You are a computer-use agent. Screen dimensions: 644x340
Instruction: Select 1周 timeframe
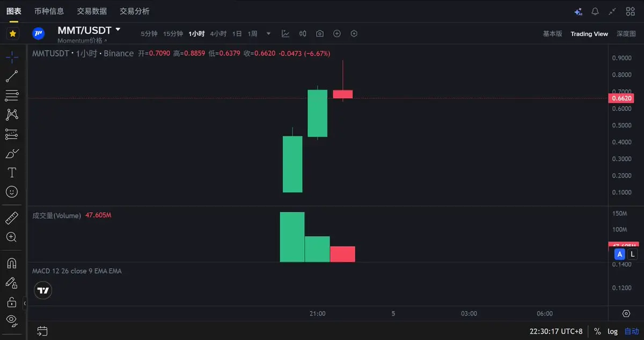coord(252,34)
